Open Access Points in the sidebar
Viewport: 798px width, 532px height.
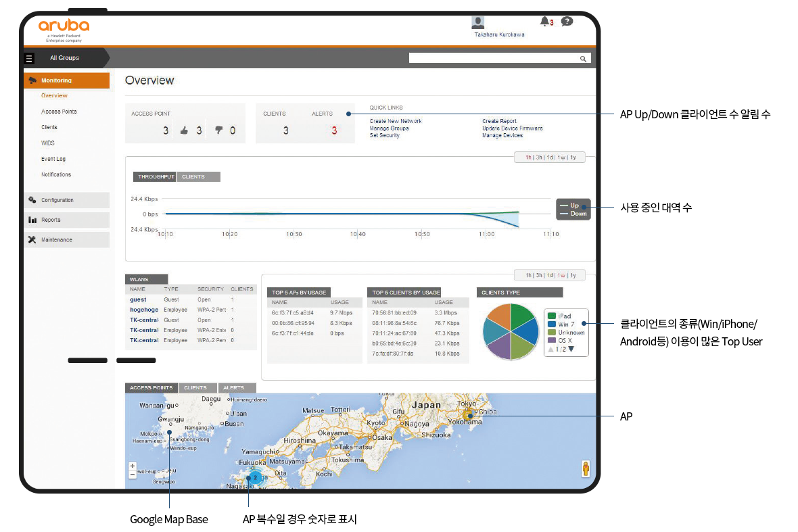(x=59, y=112)
